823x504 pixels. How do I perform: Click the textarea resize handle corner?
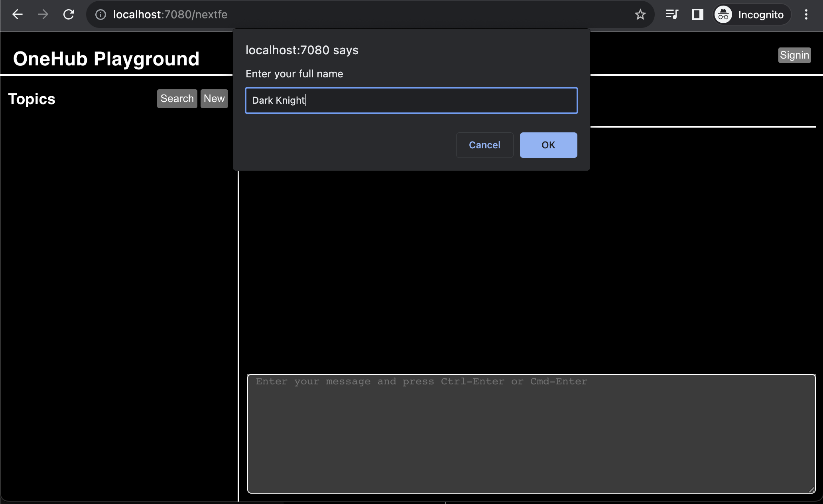coord(811,490)
